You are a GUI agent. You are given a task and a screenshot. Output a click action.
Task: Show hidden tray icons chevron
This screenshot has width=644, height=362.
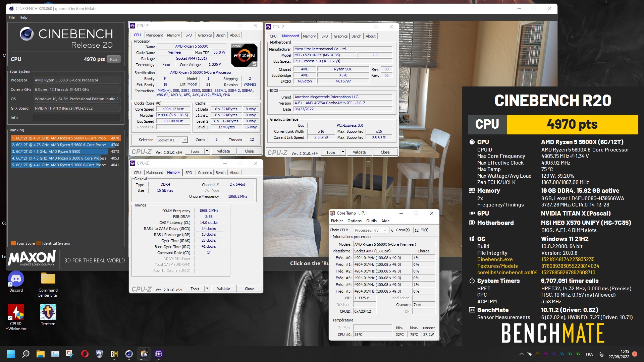point(521,354)
